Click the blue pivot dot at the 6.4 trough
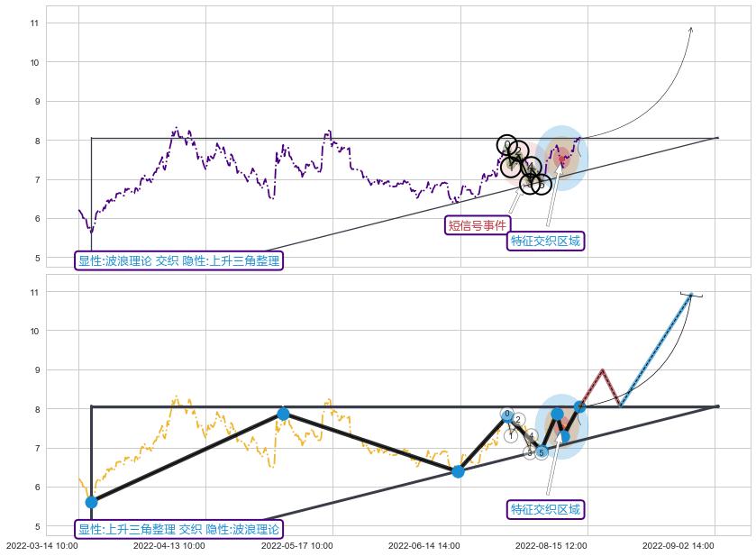This screenshot has width=756, height=556. 458,471
